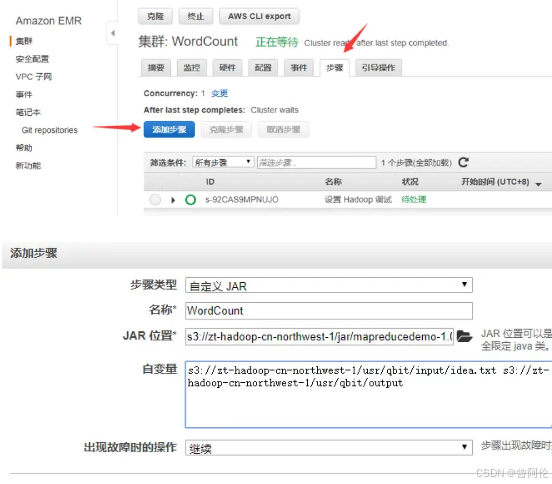Sort by start time column arrow
The height and width of the screenshot is (484, 552).
tap(538, 184)
